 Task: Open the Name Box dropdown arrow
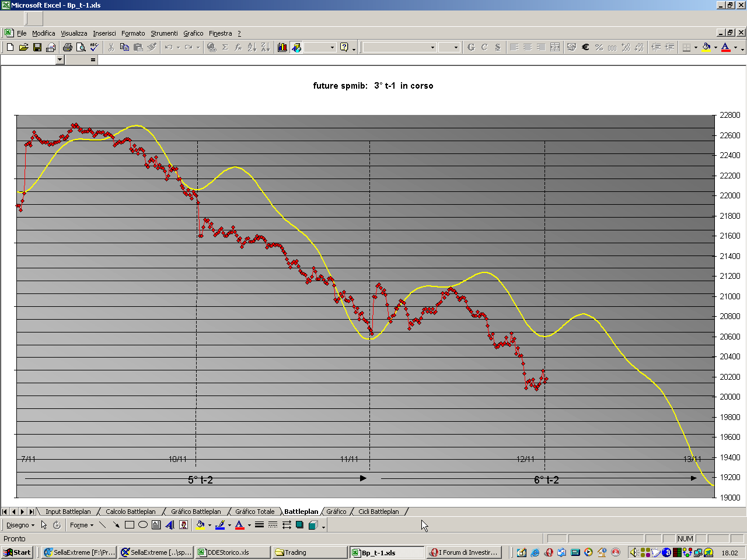pos(60,60)
